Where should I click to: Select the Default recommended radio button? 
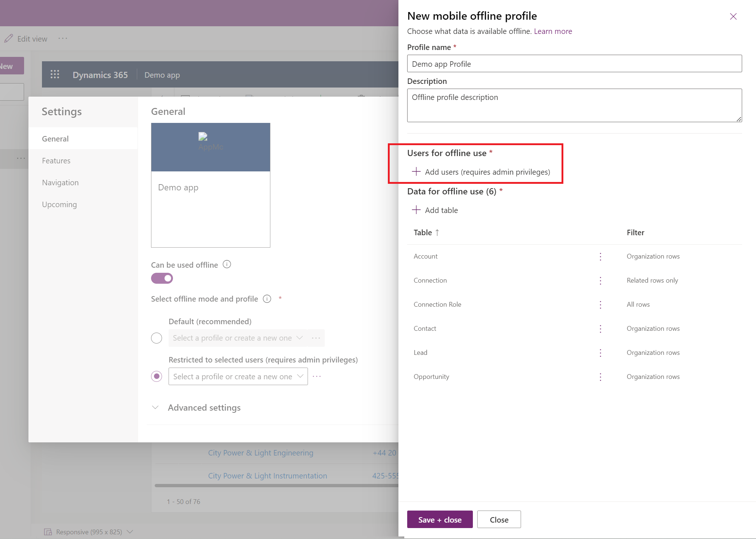coord(157,338)
